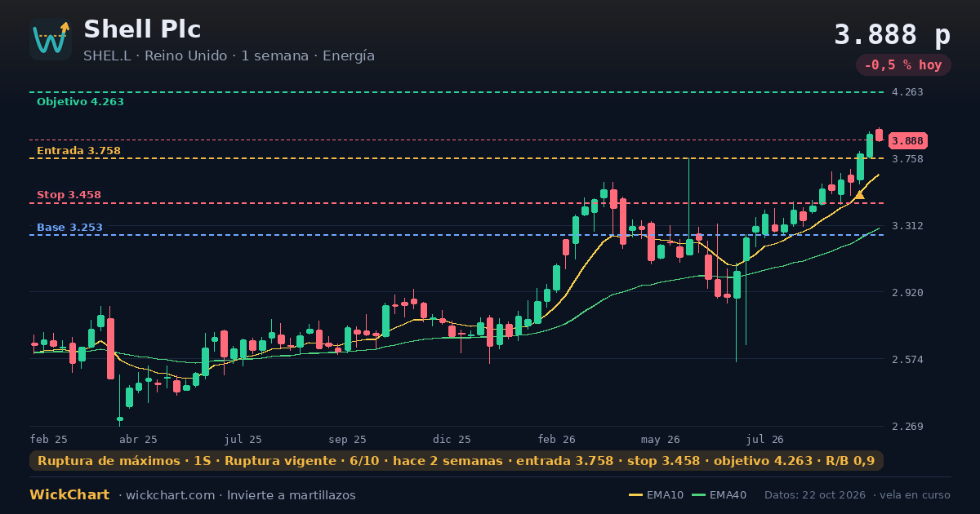
Task: Click the latest red candle at 3.888
Action: click(x=880, y=135)
